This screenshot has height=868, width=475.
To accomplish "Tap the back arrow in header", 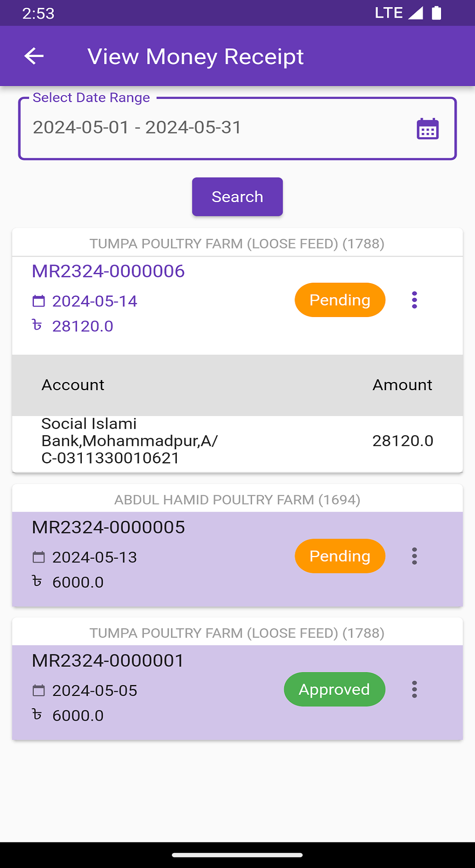I will (x=34, y=56).
